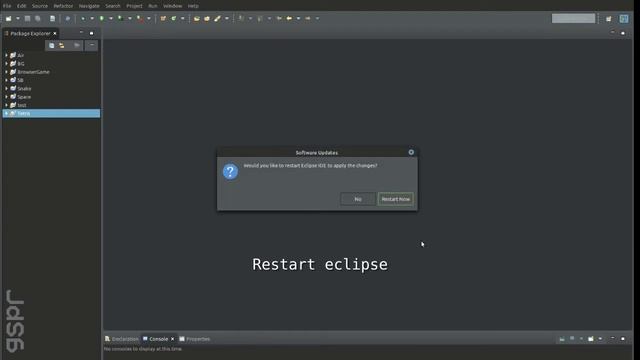
Task: Expand the Air project node
Action: pos(6,55)
